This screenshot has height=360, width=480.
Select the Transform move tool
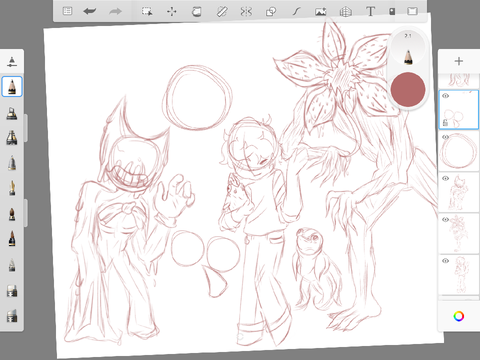(172, 12)
